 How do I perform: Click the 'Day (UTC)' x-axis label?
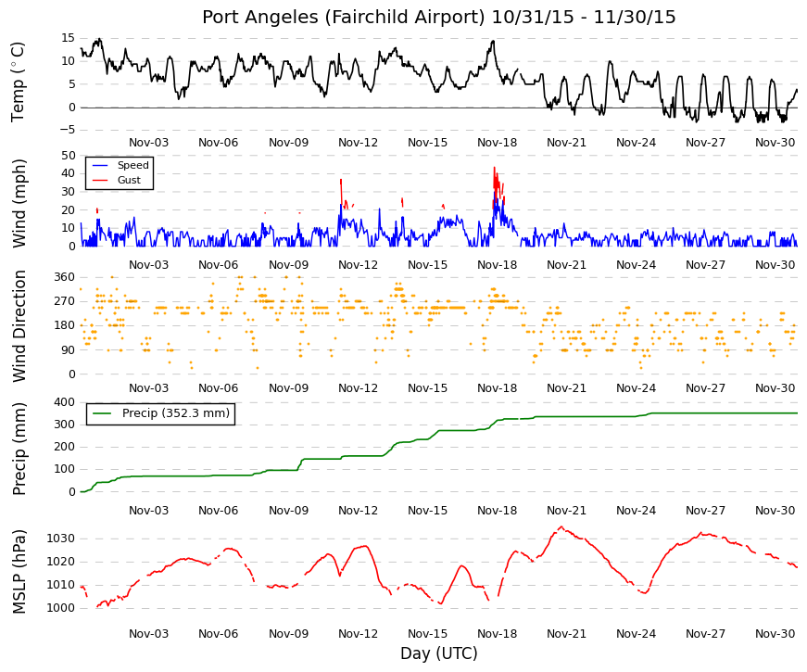tap(438, 653)
